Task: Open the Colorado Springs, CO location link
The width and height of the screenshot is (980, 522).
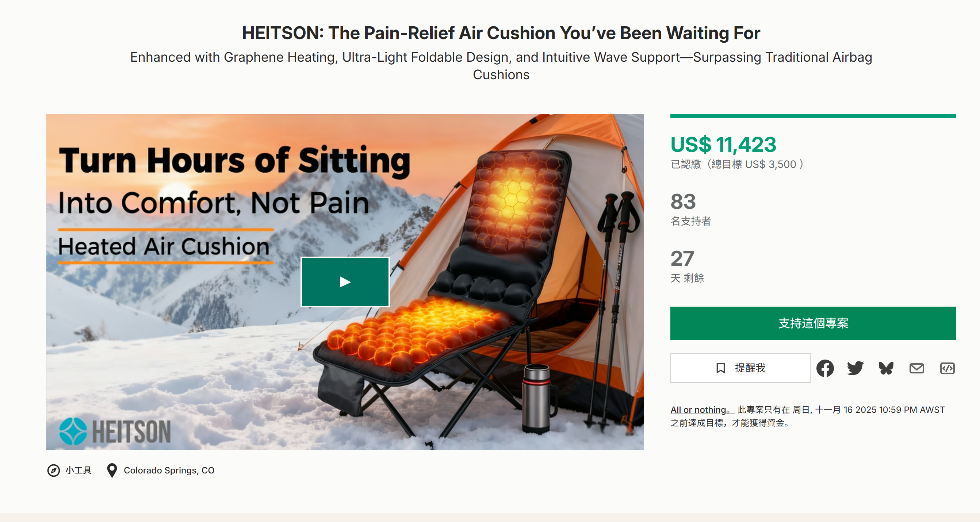Action: pyautogui.click(x=169, y=470)
